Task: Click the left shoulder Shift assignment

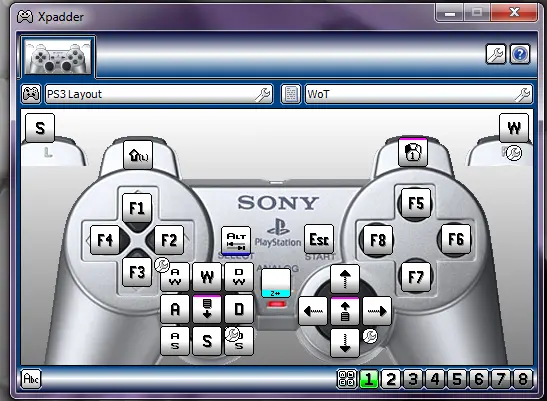Action: [x=138, y=155]
